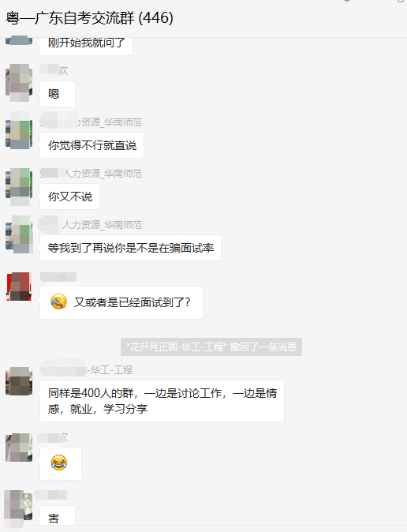Image resolution: width=407 pixels, height=532 pixels.
Task: Click the red avatar beside 又或者是已经面试到了
Action: pos(19,287)
